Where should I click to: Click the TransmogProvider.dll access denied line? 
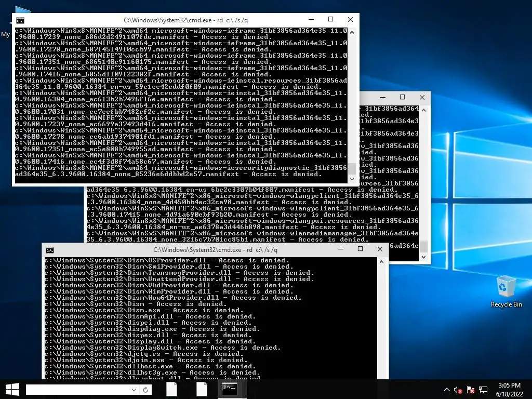[179, 273]
